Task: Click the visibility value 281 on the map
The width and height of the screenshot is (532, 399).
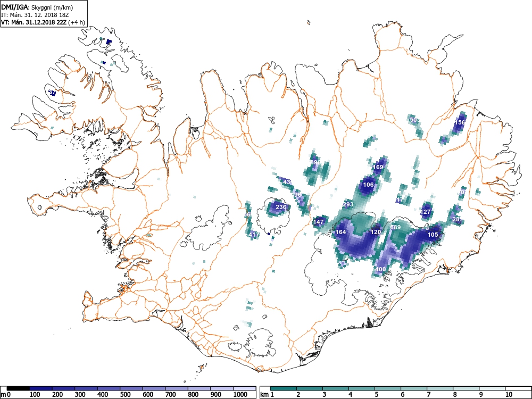Action: 458,219
